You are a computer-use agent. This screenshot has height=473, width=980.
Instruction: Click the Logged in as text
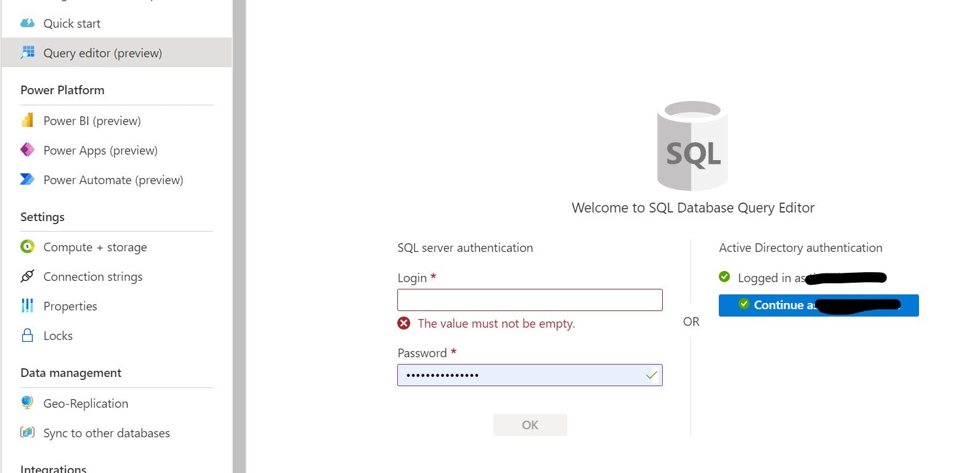pos(771,278)
